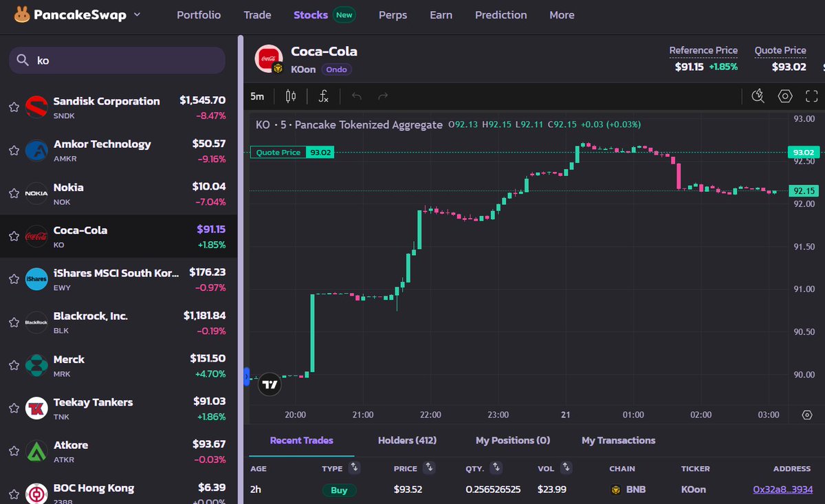Image resolution: width=825 pixels, height=504 pixels.
Task: Click the TradingView logo on the chart
Action: tap(270, 384)
